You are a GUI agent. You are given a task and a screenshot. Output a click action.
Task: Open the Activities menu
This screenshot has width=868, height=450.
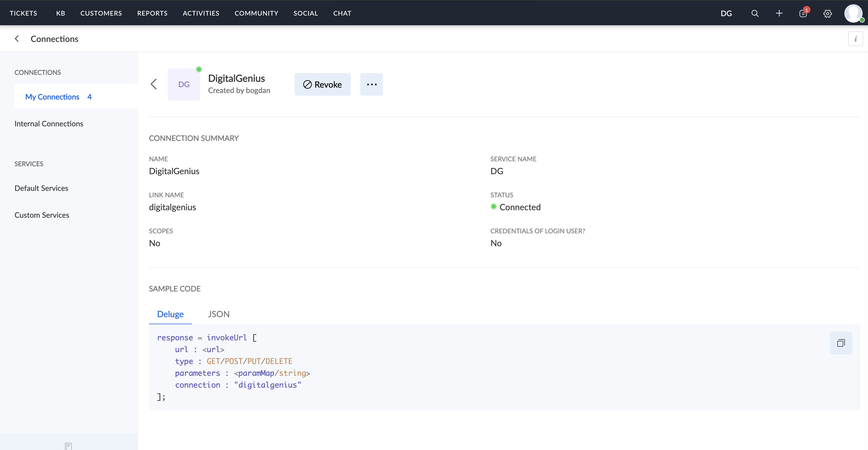tap(201, 13)
